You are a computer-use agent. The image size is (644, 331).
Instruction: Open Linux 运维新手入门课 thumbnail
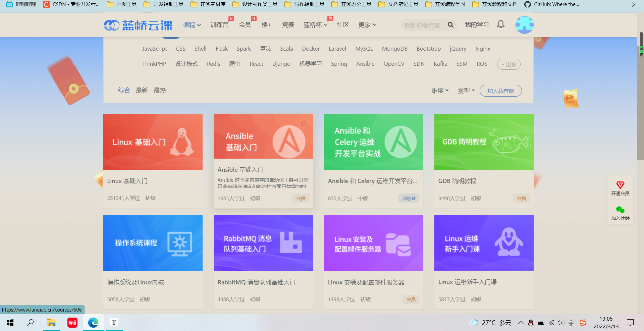(484, 243)
